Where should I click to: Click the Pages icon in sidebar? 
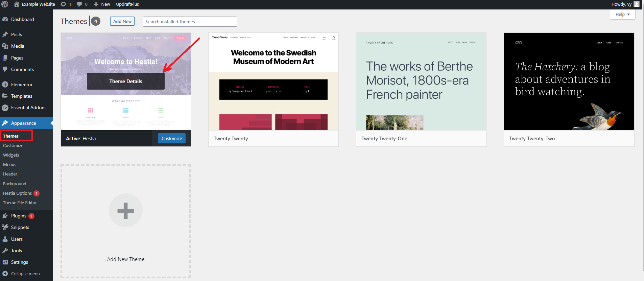click(5, 58)
